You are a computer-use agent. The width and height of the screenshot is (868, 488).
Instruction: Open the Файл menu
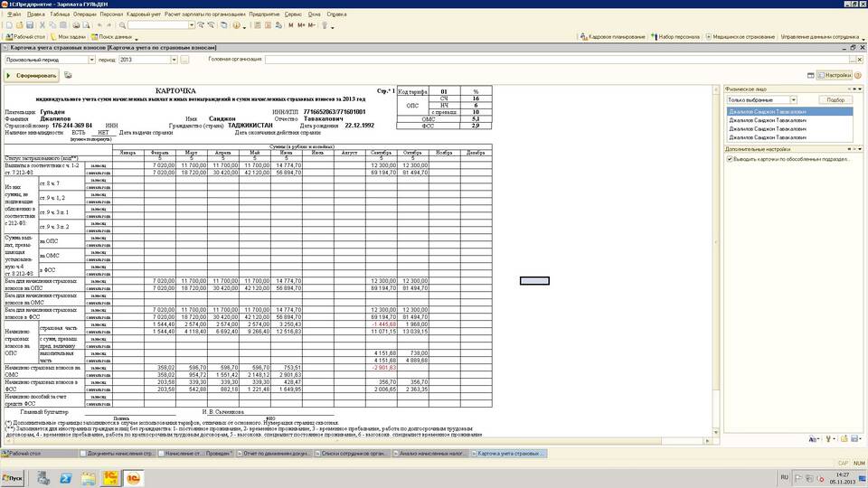click(x=14, y=14)
